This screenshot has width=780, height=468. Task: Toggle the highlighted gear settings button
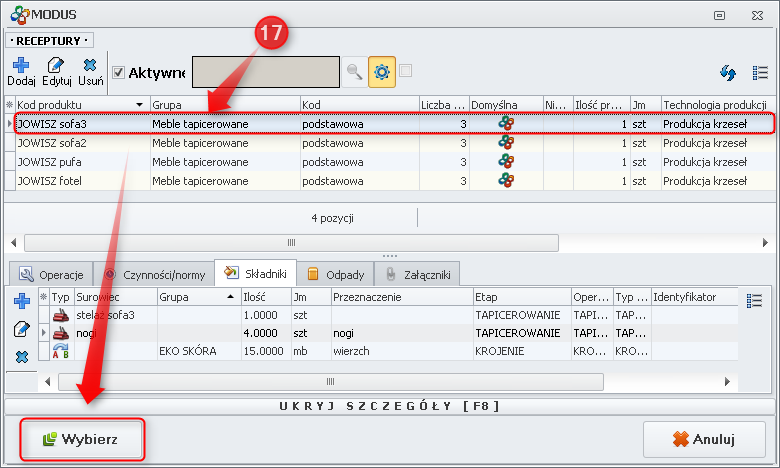coord(382,72)
